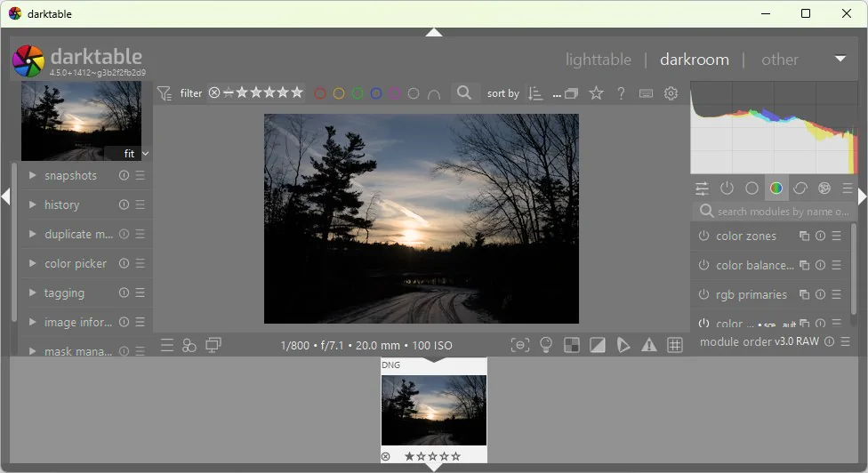Change sort order direction icon
868x473 pixels.
point(535,93)
